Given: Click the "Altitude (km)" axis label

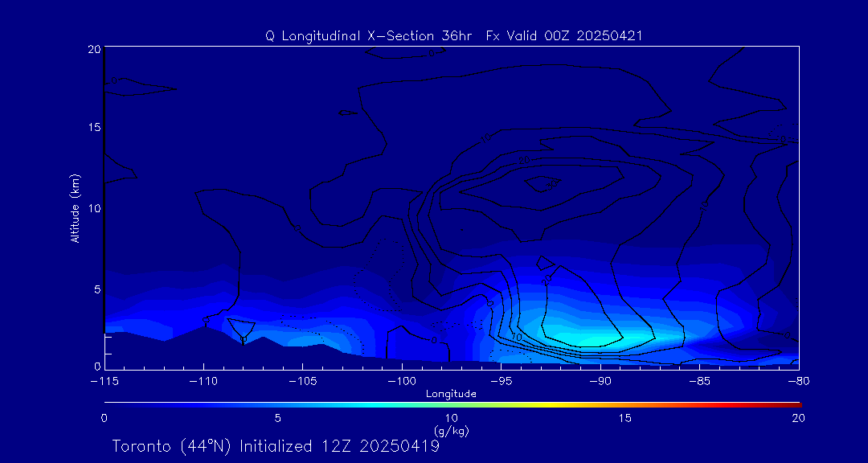Looking at the screenshot, I should click(x=75, y=208).
